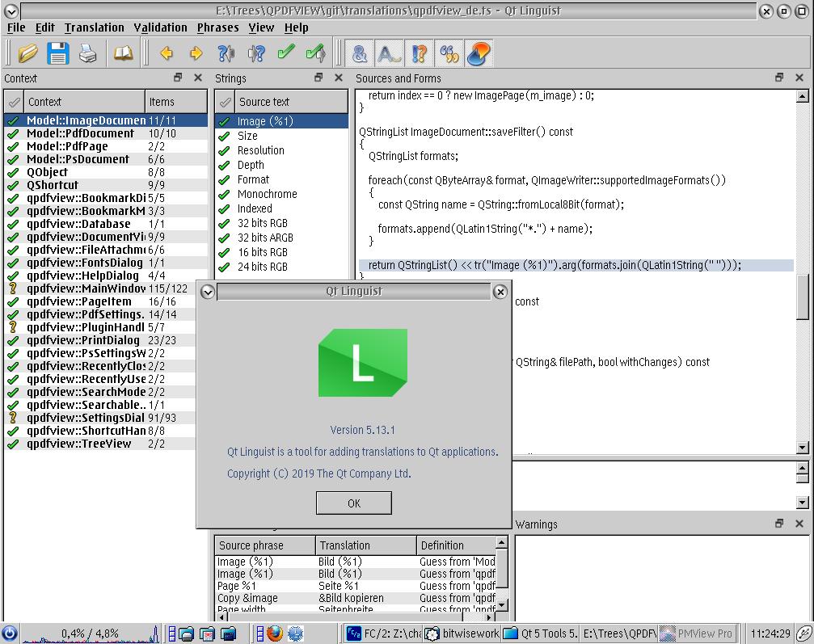The height and width of the screenshot is (644, 814).
Task: Open the Translation menu
Action: coord(95,27)
